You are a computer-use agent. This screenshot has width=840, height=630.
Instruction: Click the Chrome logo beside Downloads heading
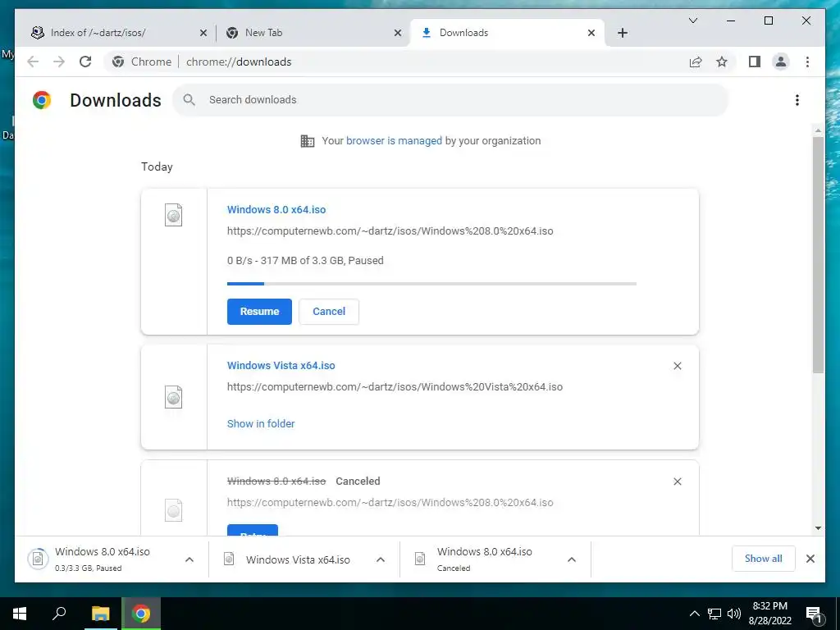tap(42, 100)
